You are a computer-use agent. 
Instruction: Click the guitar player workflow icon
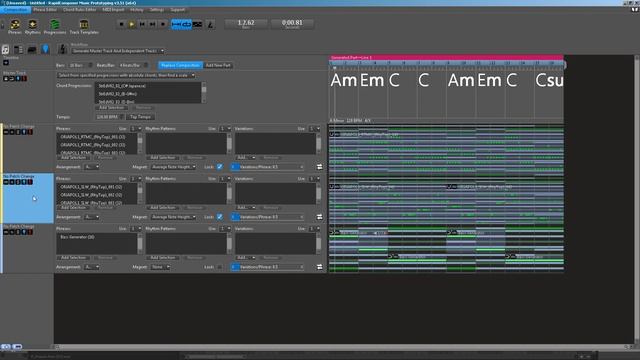[x=62, y=49]
